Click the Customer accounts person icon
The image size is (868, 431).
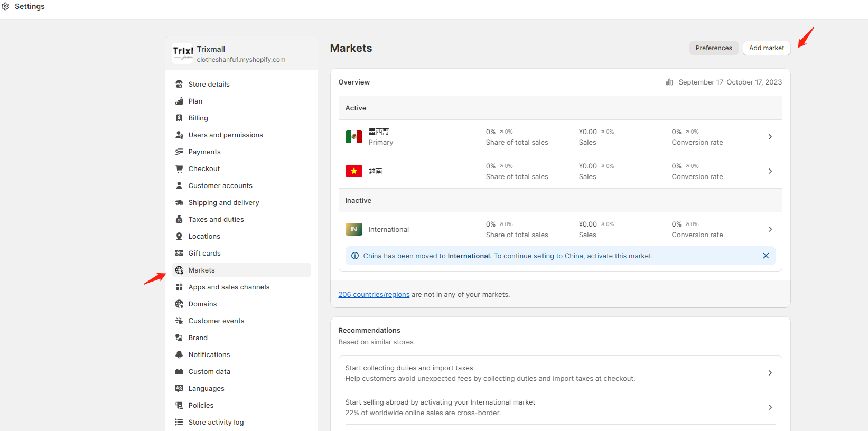click(x=179, y=185)
